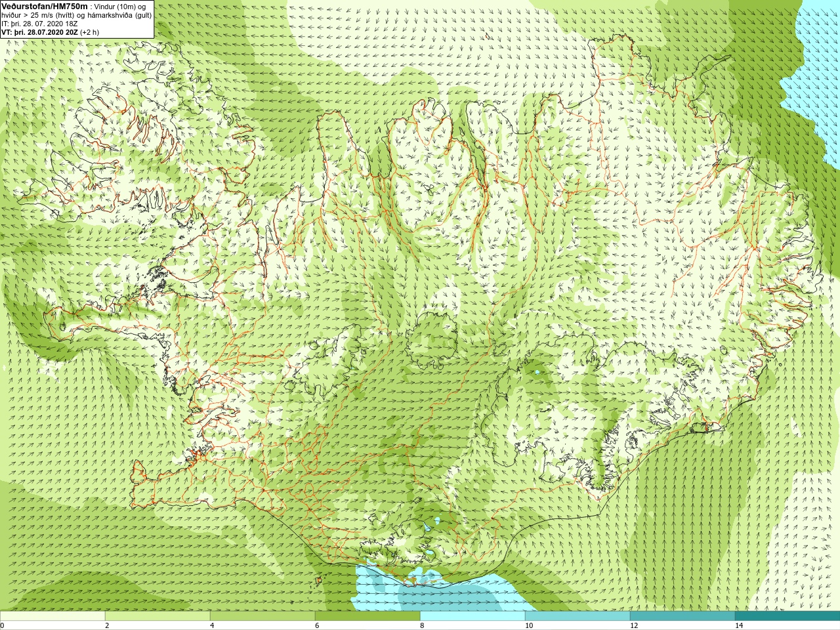Click the legend scale value '14'
The height and width of the screenshot is (630, 840).
coord(739,625)
